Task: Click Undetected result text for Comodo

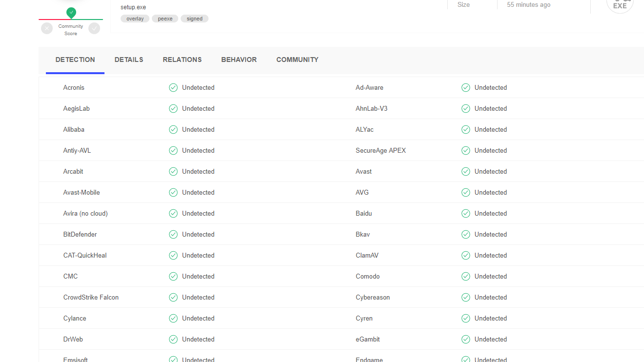Action: (x=491, y=276)
